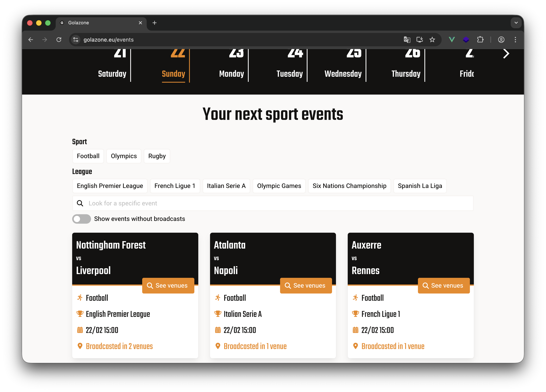Open Chrome three-dot menu
The image size is (546, 392).
pyautogui.click(x=515, y=40)
